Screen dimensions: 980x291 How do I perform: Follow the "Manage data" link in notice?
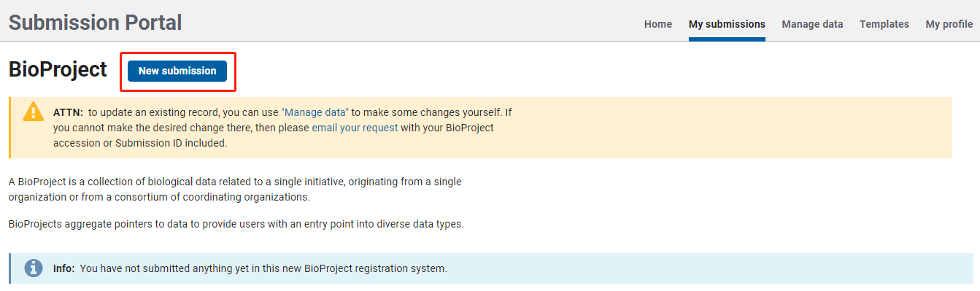(315, 112)
